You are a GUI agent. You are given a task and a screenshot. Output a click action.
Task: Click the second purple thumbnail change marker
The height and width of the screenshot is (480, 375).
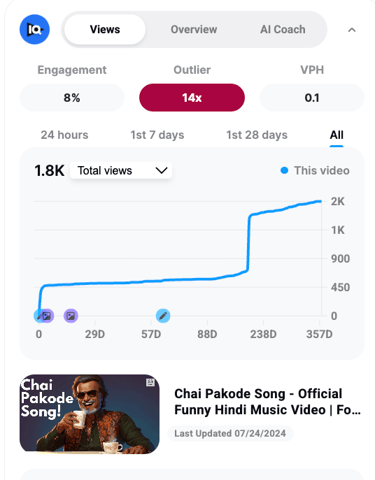click(x=71, y=316)
